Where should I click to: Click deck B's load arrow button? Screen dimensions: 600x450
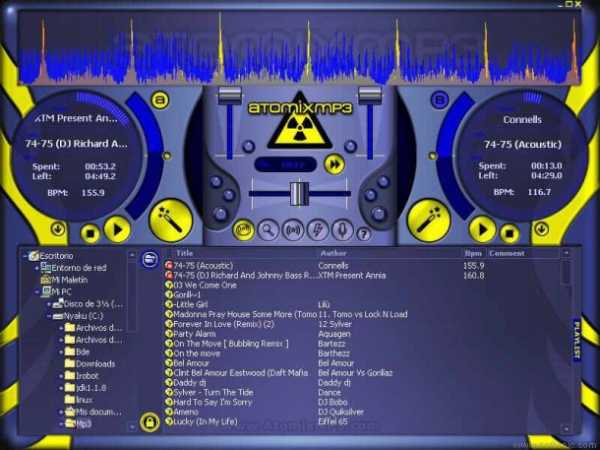(541, 229)
